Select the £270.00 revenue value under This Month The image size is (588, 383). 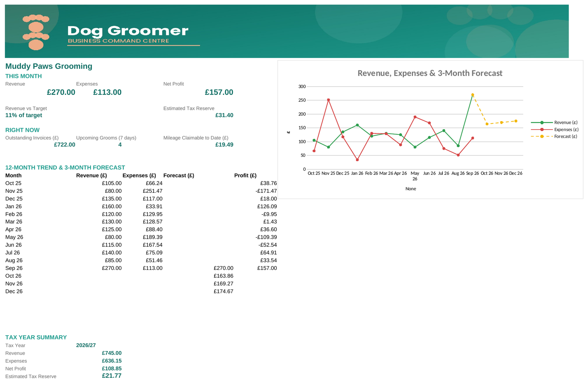click(61, 92)
